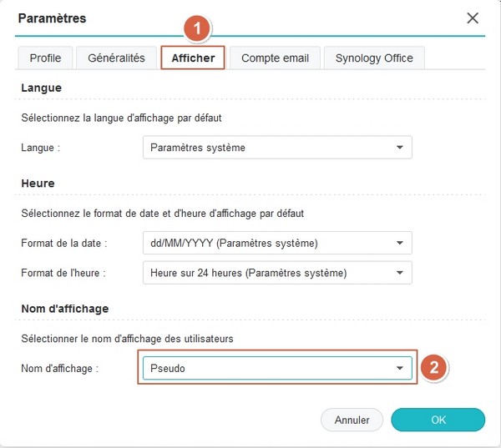Click the time format dropdown arrow
Image resolution: width=501 pixels, height=448 pixels.
coord(398,272)
